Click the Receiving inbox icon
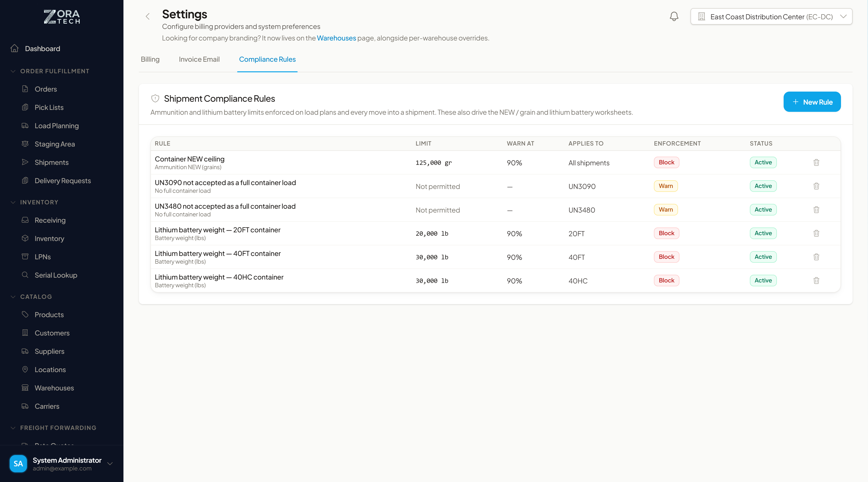This screenshot has height=482, width=868. (x=25, y=220)
